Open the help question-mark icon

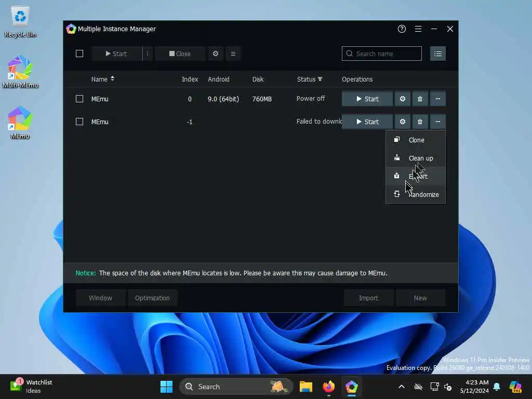pos(402,29)
